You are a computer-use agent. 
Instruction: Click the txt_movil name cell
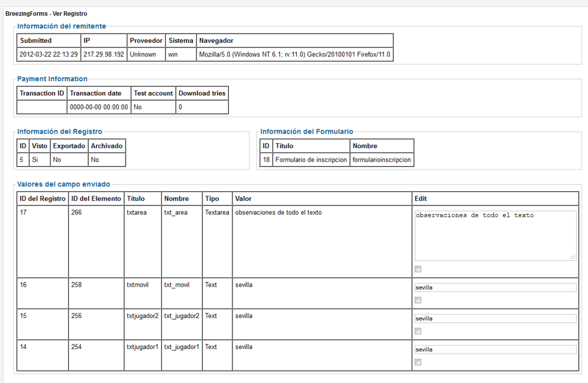182,293
